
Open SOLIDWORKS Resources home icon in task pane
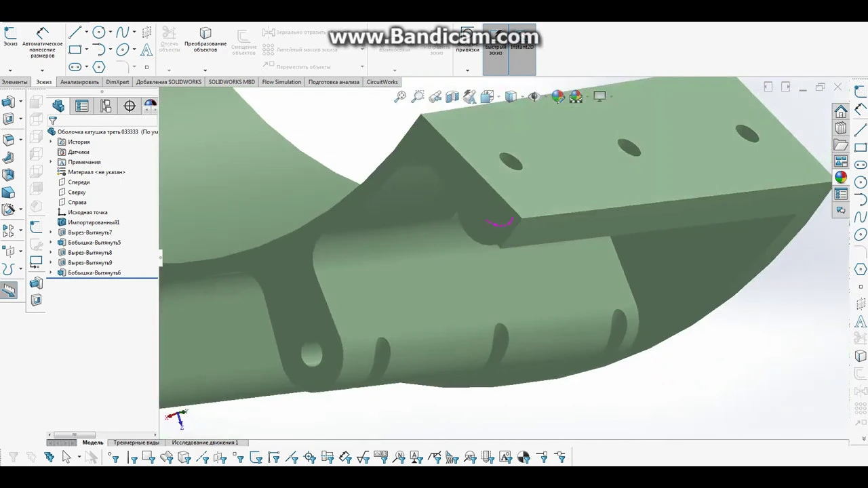[841, 111]
